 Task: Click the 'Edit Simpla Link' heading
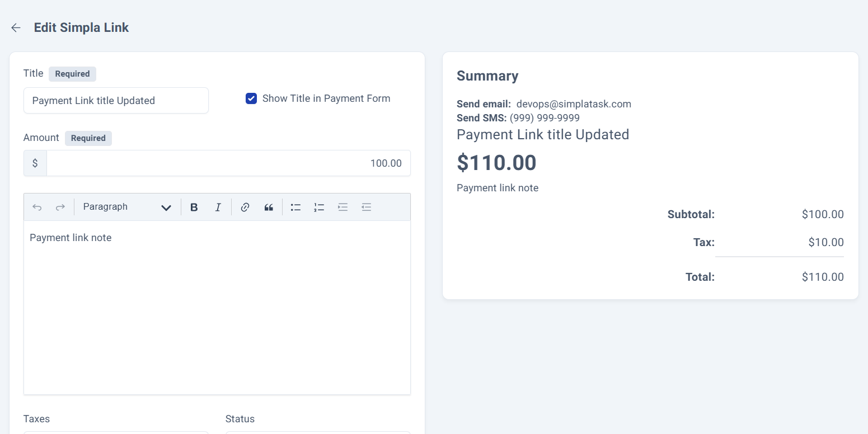(81, 27)
